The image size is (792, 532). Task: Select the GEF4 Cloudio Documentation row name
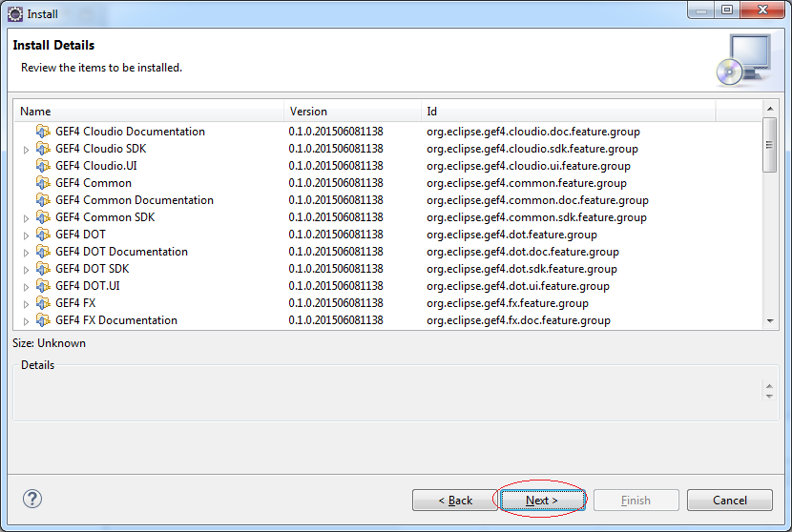pos(131,132)
